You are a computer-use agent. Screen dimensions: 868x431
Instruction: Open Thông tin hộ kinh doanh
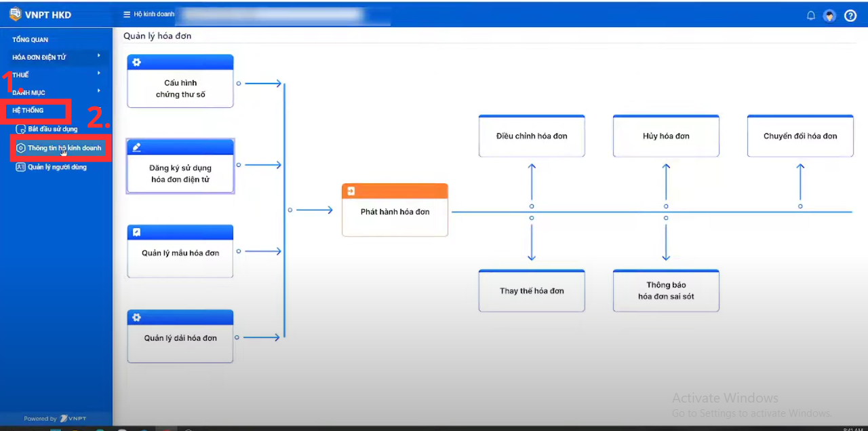click(x=64, y=148)
